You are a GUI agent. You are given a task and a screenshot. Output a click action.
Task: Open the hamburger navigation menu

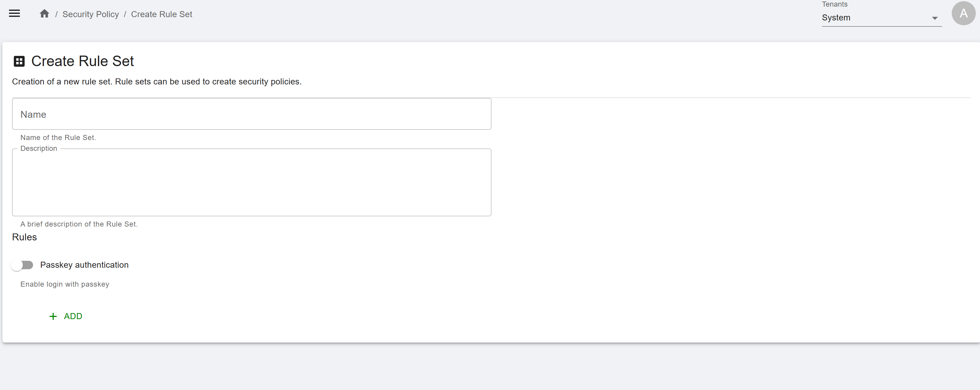(14, 14)
